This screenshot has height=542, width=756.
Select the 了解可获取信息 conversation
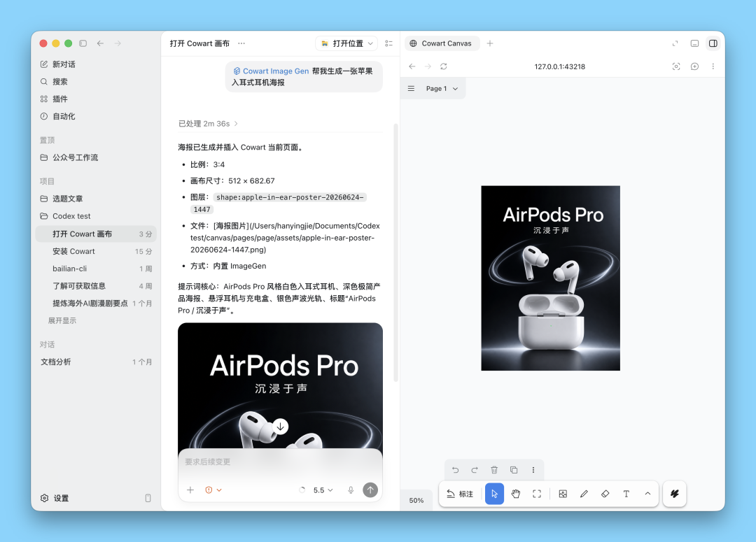pyautogui.click(x=96, y=286)
